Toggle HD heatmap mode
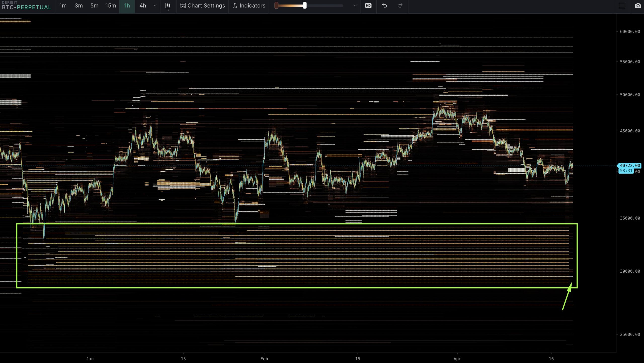Image resolution: width=644 pixels, height=363 pixels. [x=368, y=6]
